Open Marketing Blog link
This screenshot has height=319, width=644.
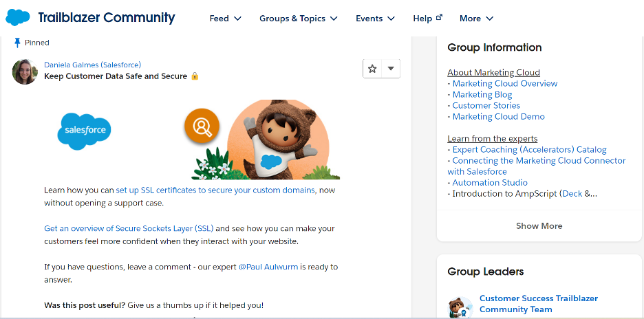pos(482,94)
